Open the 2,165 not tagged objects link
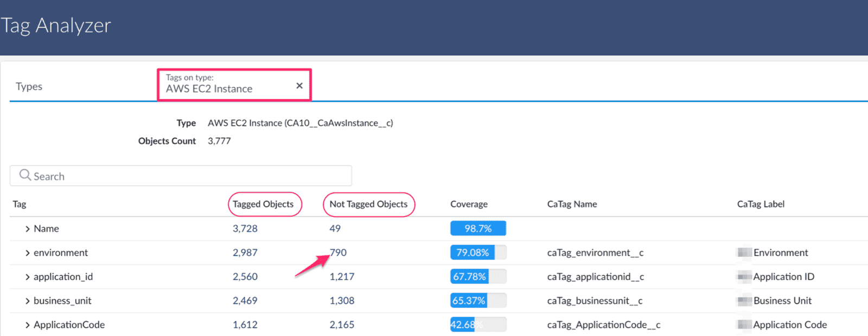The image size is (868, 336). click(x=342, y=325)
